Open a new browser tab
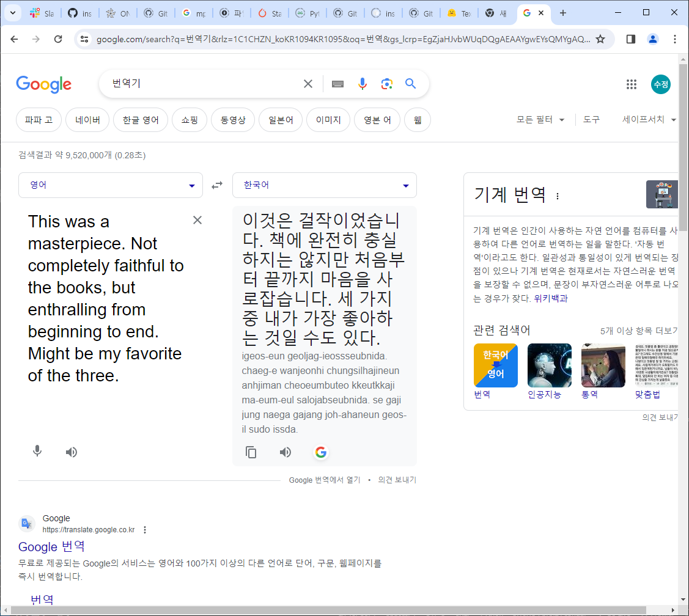 click(563, 13)
